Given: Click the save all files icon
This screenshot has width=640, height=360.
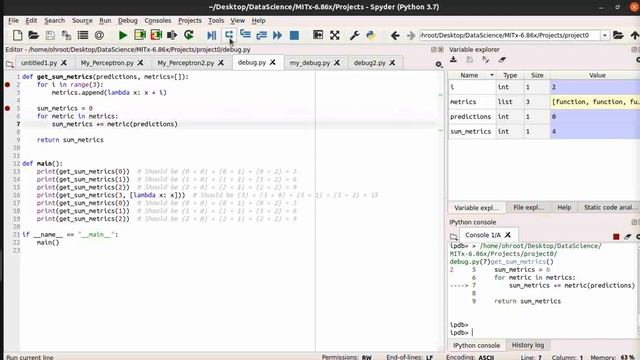Looking at the screenshot, I should click(x=66, y=35).
